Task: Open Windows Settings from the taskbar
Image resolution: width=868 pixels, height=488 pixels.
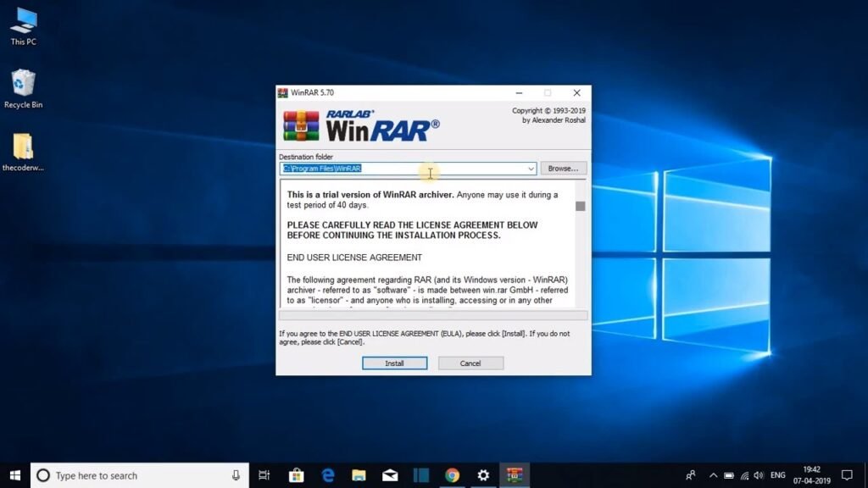Action: click(x=482, y=475)
